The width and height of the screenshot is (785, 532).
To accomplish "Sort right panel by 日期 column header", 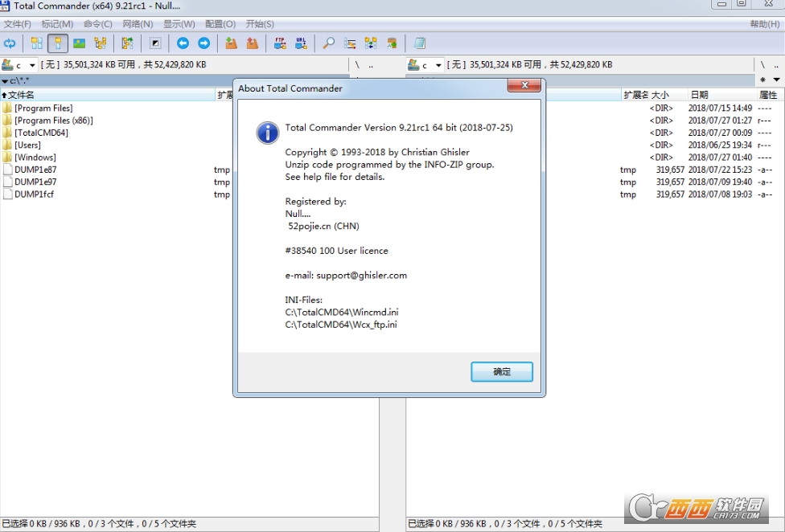I will pos(700,95).
